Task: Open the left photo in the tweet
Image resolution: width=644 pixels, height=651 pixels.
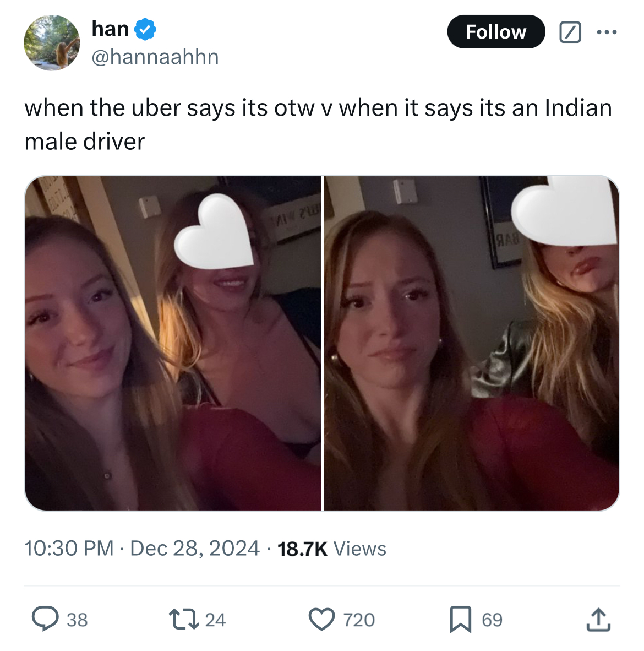Action: pyautogui.click(x=173, y=343)
